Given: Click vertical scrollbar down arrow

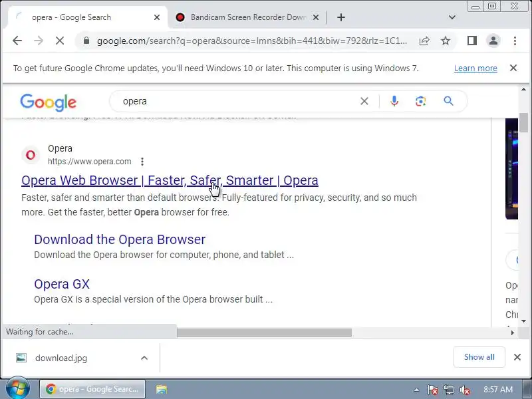Looking at the screenshot, I should click(523, 321).
